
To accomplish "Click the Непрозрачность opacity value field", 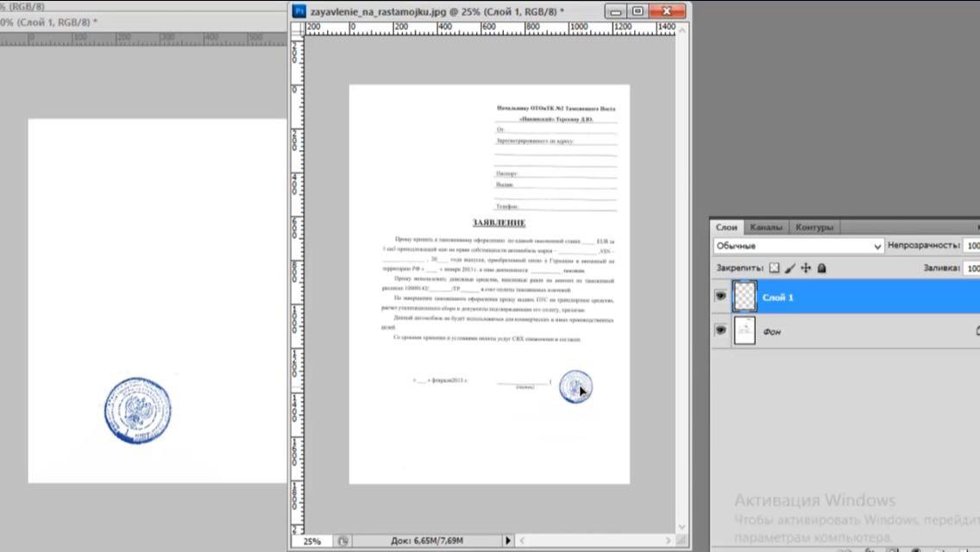I will 972,246.
